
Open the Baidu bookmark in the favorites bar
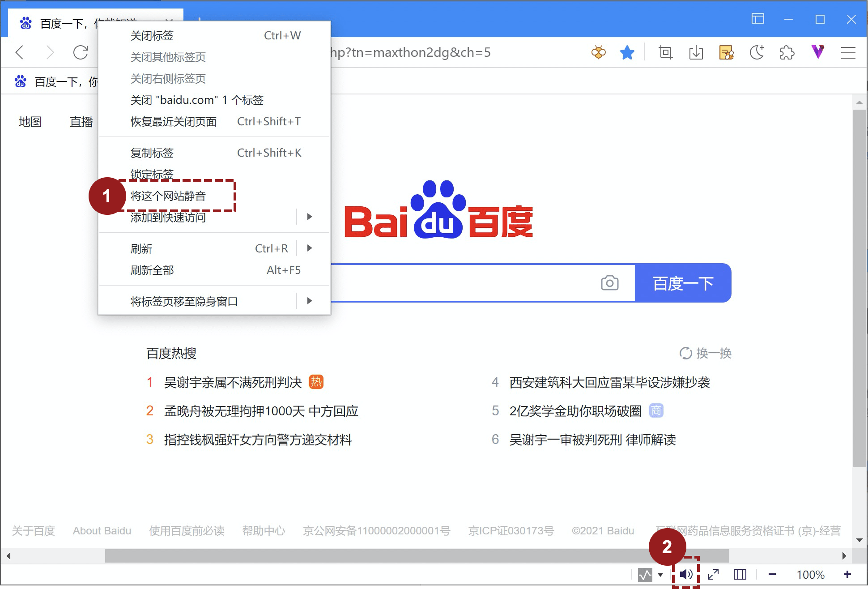click(56, 81)
